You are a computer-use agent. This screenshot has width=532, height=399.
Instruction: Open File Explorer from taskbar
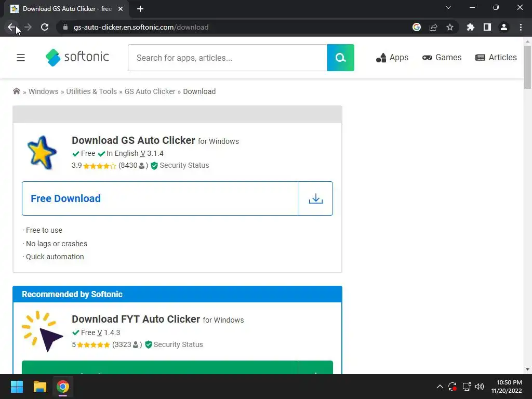[x=39, y=387]
